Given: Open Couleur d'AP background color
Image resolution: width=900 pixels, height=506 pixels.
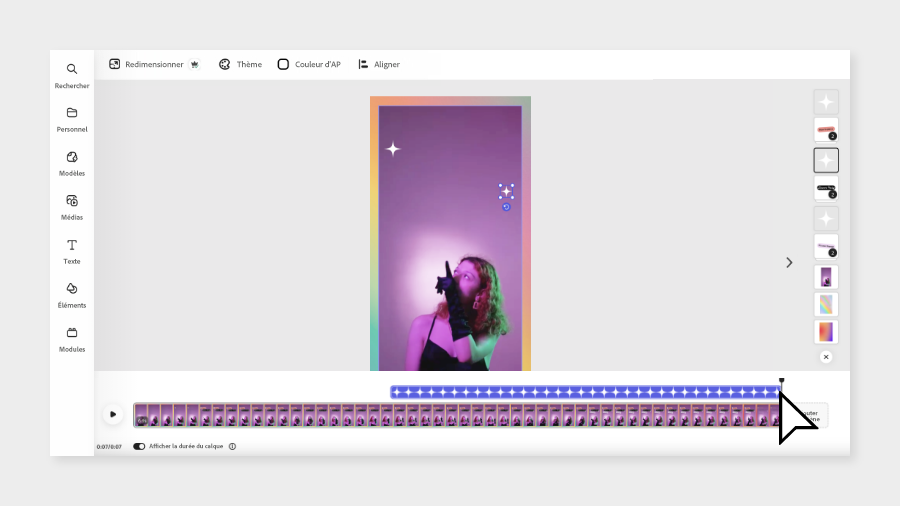Looking at the screenshot, I should [x=309, y=64].
